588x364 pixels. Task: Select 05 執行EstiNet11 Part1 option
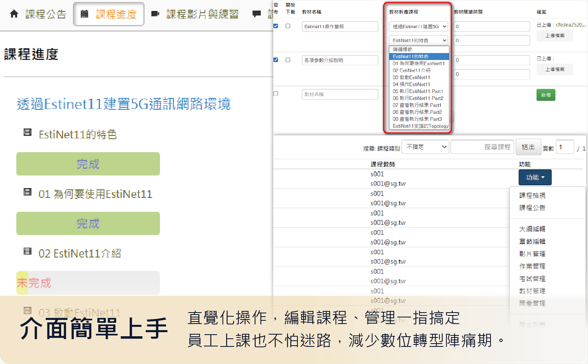[419, 91]
